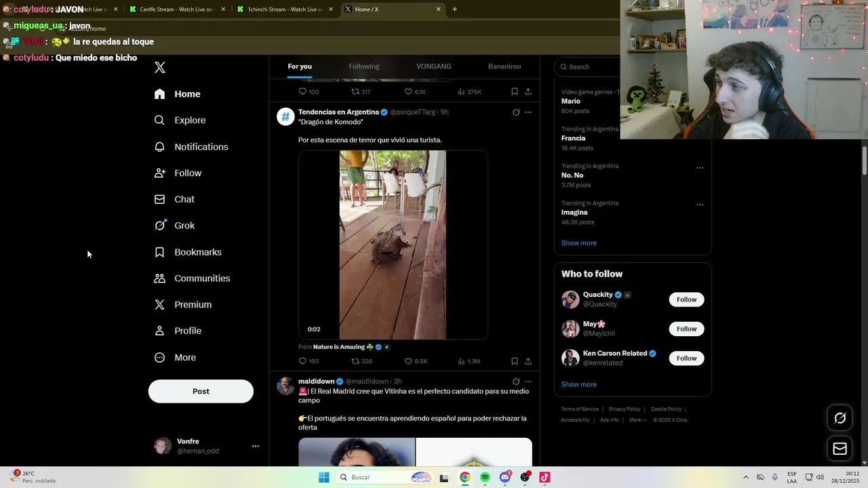This screenshot has height=488, width=868.
Task: Open more options for Imagina trend
Action: [x=700, y=205]
